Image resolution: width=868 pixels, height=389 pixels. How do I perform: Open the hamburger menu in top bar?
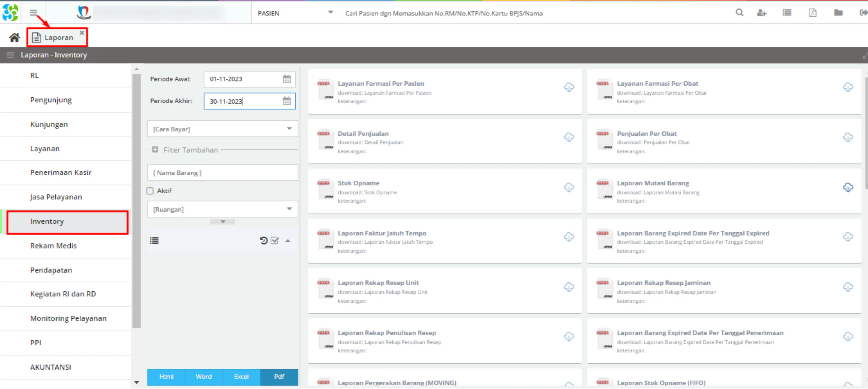pos(33,12)
